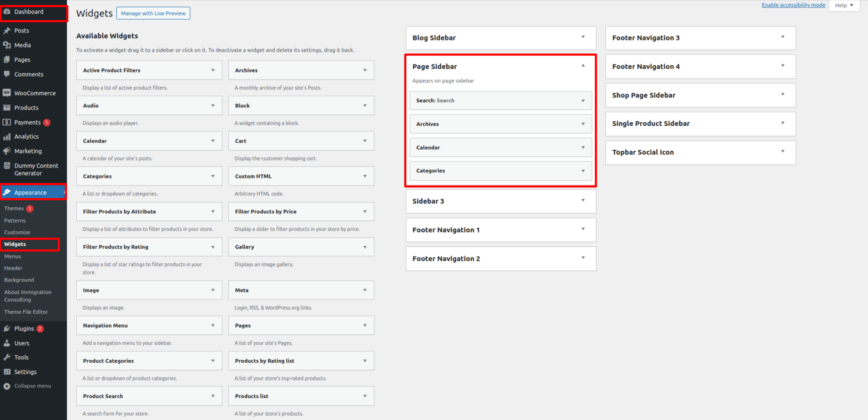The image size is (868, 420).
Task: Click the Tools wrench icon
Action: pyautogui.click(x=7, y=357)
